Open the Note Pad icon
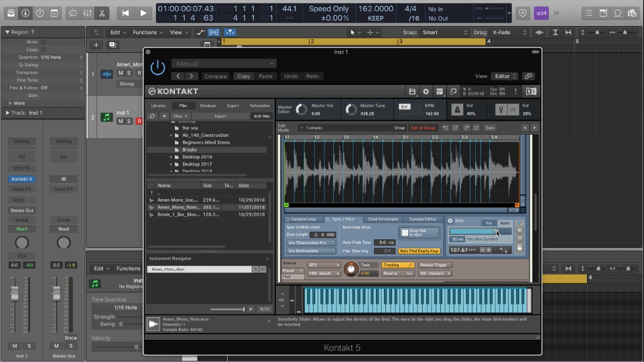 click(x=603, y=13)
